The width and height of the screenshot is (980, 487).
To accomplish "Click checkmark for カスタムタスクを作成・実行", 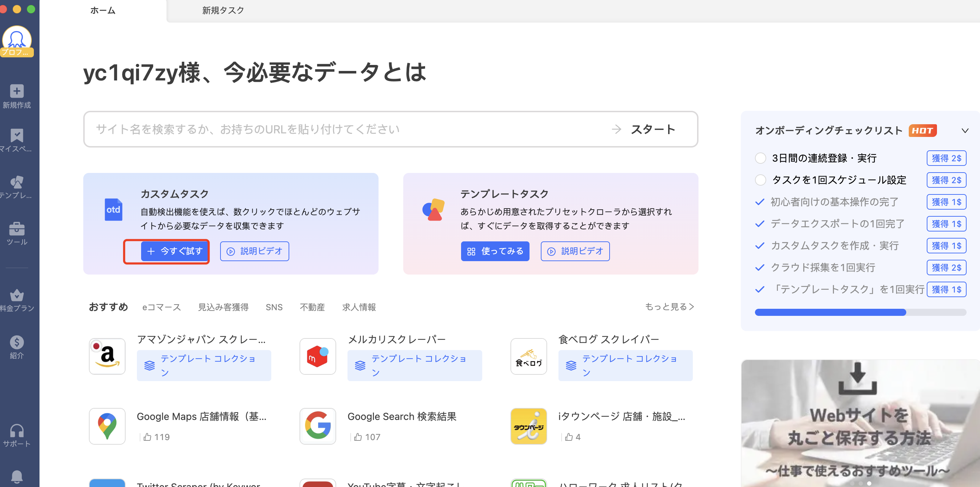I will pyautogui.click(x=760, y=245).
